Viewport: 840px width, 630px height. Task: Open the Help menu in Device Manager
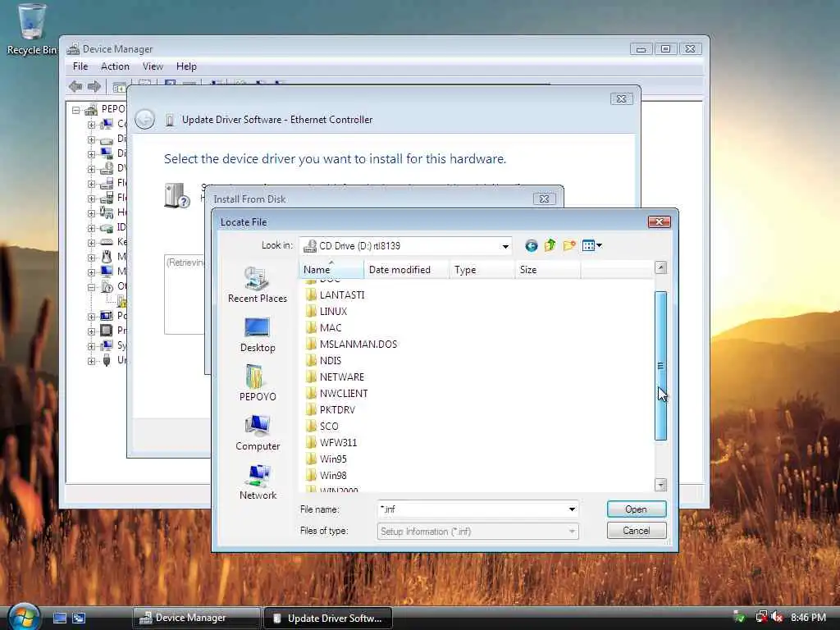(186, 66)
